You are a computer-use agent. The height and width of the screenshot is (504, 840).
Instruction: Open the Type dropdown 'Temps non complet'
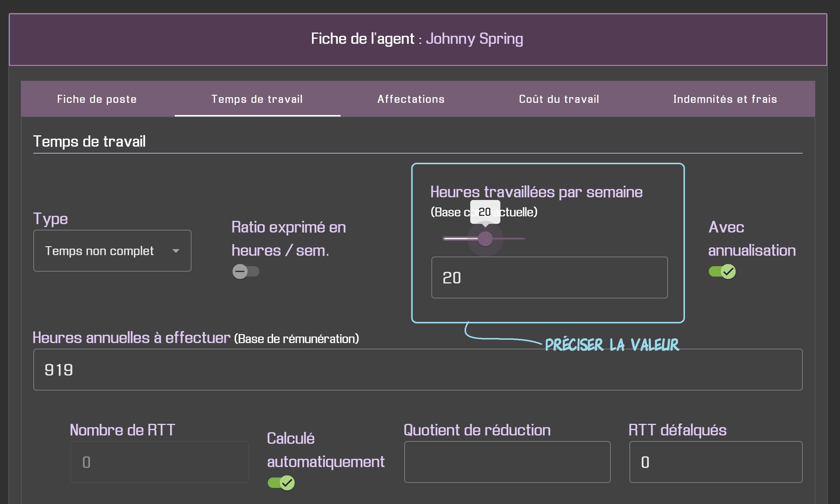(x=112, y=251)
